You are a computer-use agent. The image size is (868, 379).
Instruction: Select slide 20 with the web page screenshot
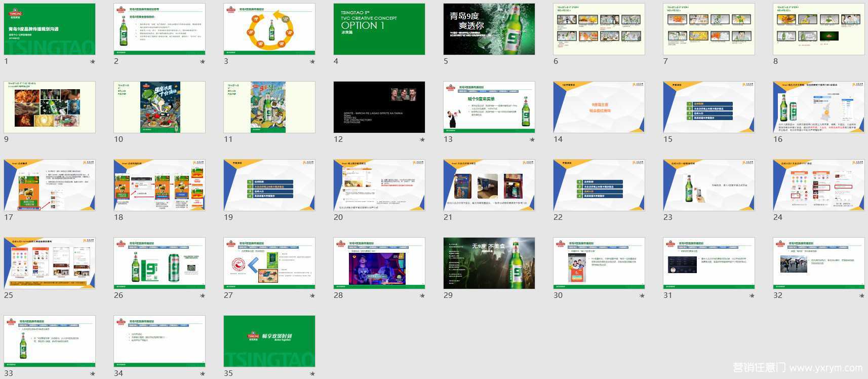(x=379, y=185)
